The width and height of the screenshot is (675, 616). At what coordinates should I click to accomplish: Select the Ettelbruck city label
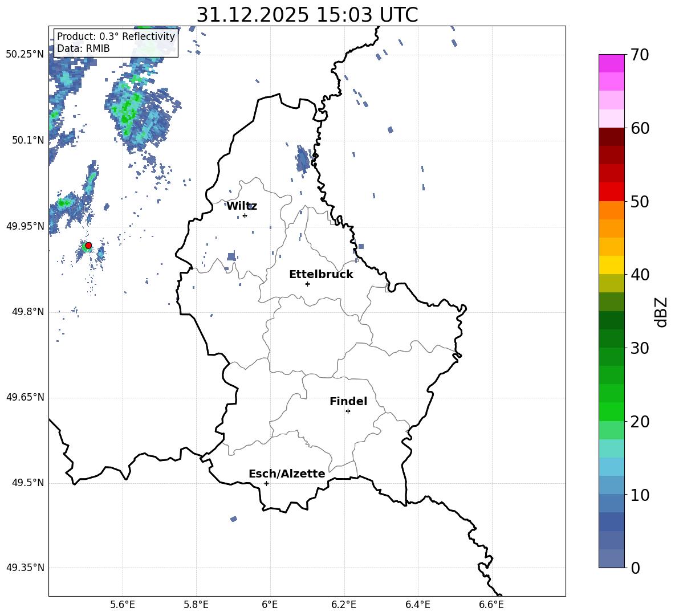pyautogui.click(x=321, y=275)
